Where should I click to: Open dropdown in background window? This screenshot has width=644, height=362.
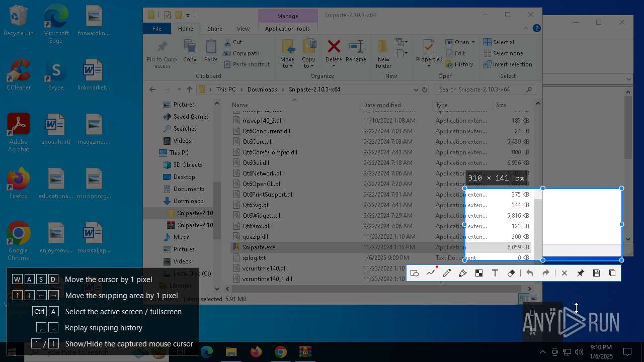coord(629,79)
